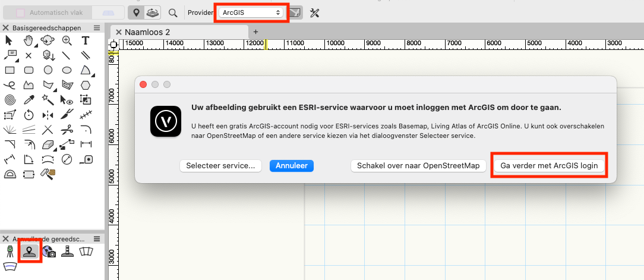The image size is (644, 280).
Task: Select the Oval tool
Action: (67, 70)
